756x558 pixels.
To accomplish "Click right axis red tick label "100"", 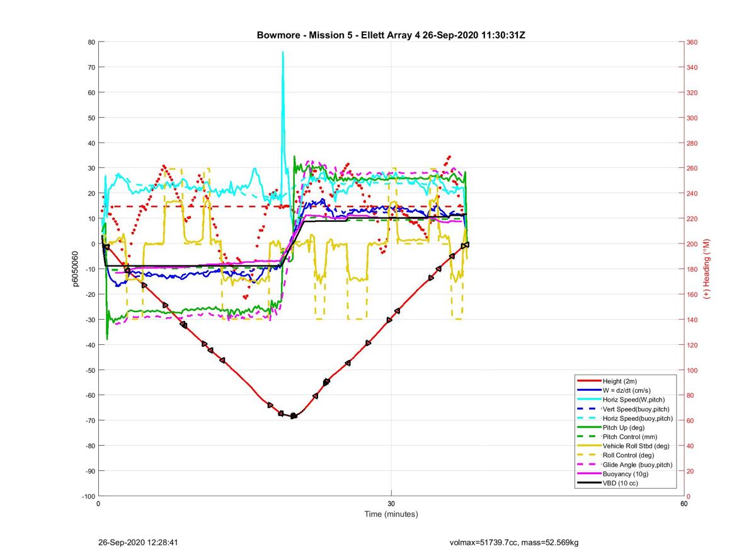I will (692, 370).
